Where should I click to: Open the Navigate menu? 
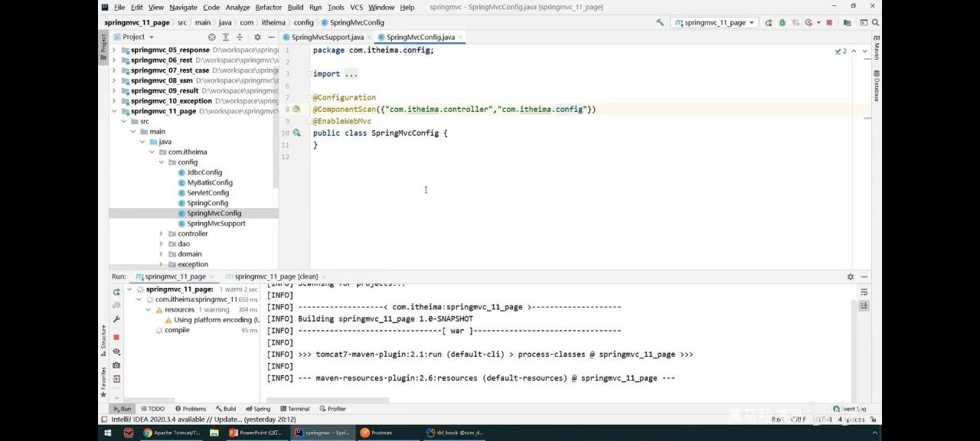183,7
